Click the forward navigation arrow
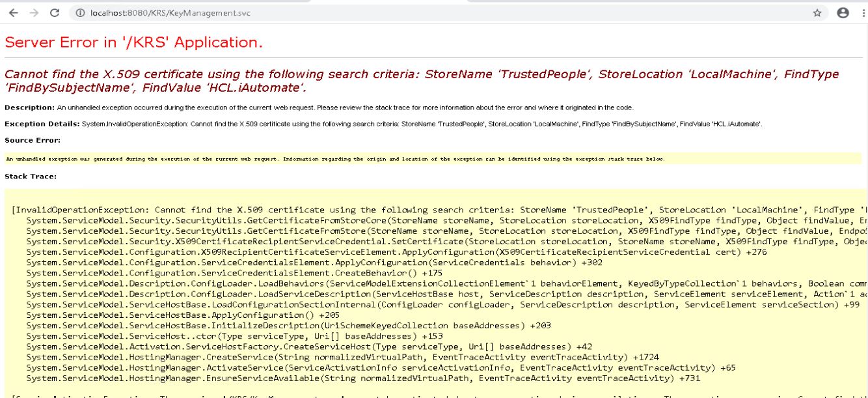This screenshot has width=868, height=398. click(33, 11)
